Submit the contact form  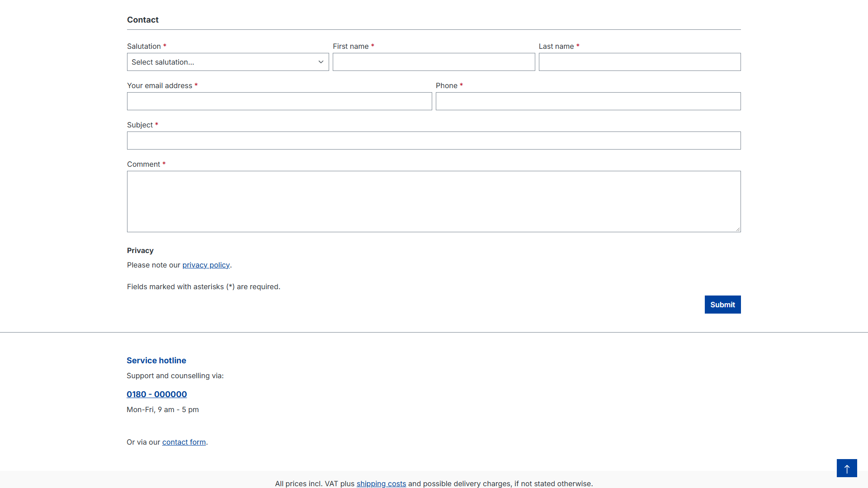pos(722,305)
